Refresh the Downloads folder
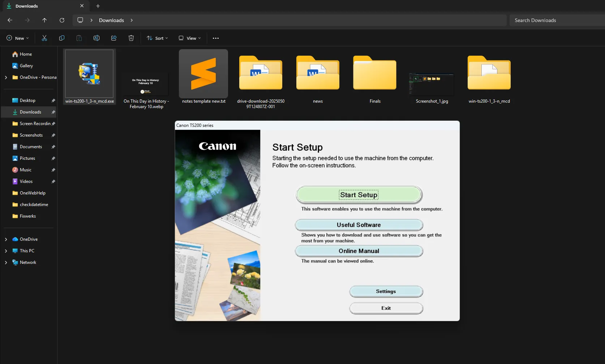This screenshot has width=605, height=364. click(x=62, y=20)
